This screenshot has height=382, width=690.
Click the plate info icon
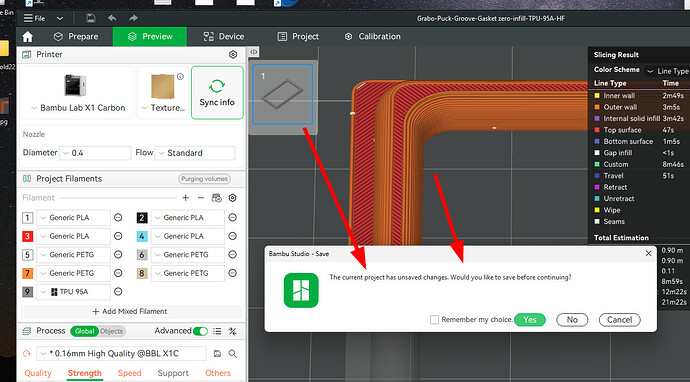point(180,77)
